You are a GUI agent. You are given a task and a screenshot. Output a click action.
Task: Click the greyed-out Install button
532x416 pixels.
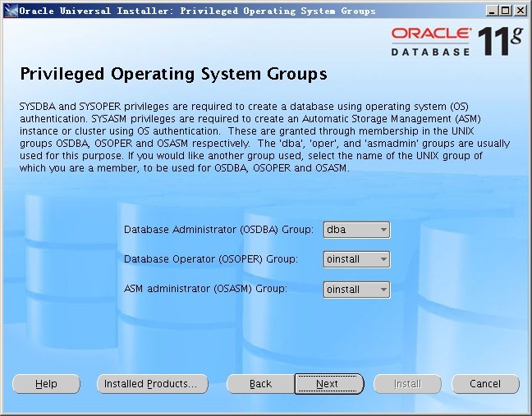click(407, 384)
